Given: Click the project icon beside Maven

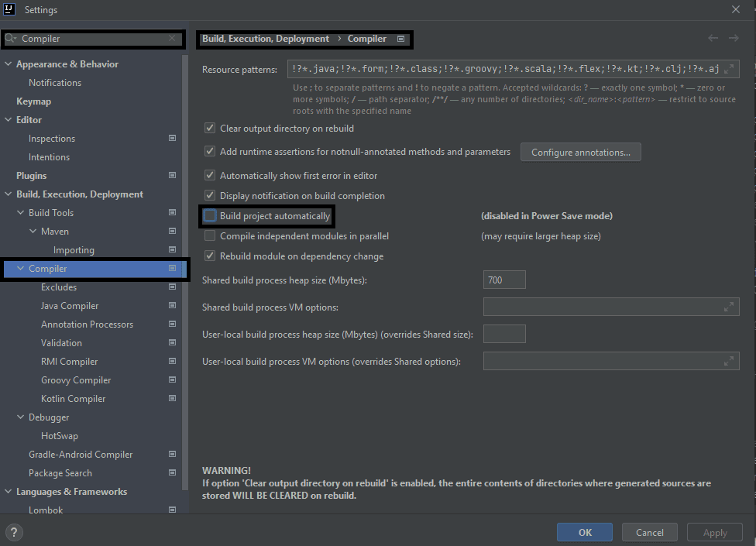Looking at the screenshot, I should click(x=172, y=232).
